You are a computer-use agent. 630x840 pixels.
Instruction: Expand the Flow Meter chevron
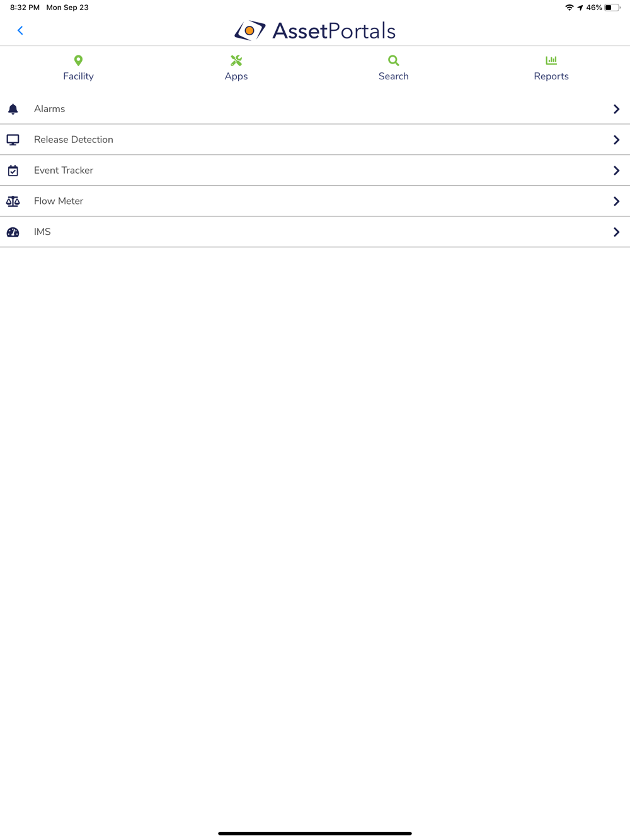pyautogui.click(x=616, y=201)
